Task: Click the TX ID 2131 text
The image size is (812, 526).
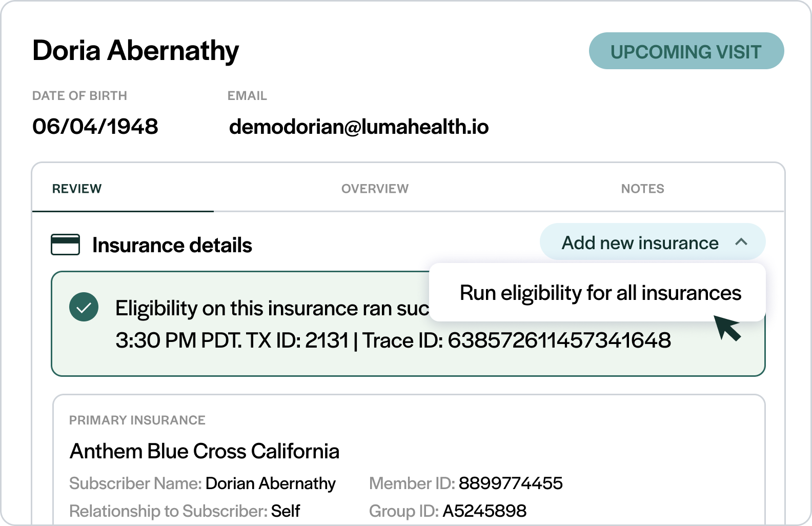Action: tap(298, 340)
